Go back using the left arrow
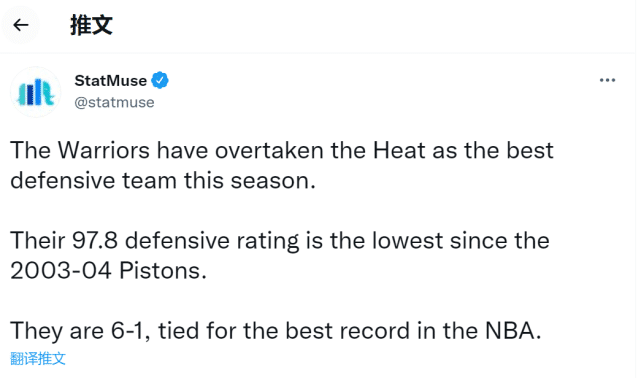 click(x=21, y=25)
